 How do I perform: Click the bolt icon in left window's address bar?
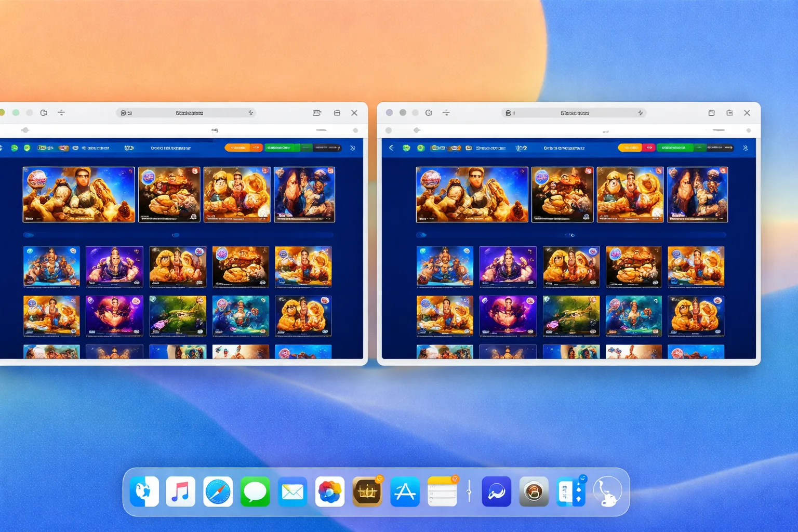[x=250, y=113]
